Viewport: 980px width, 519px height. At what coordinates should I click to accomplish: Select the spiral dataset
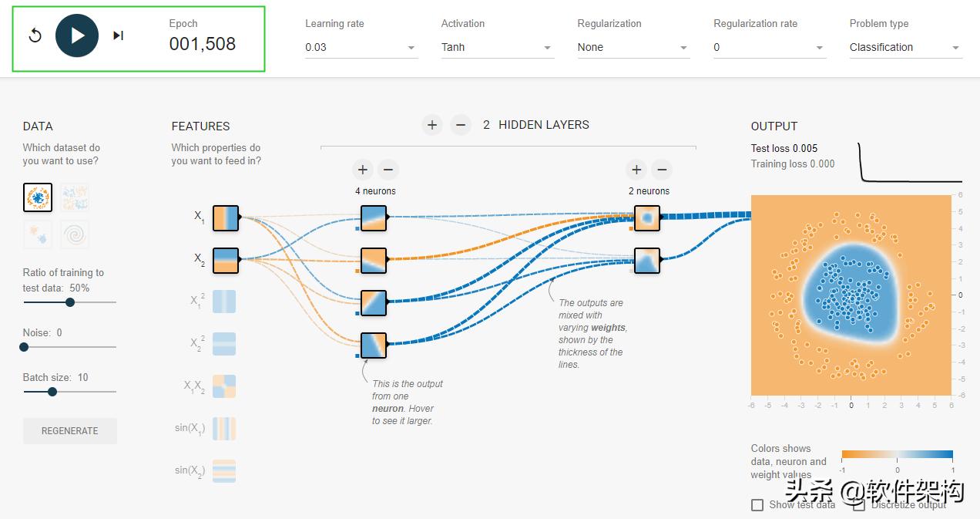[74, 234]
